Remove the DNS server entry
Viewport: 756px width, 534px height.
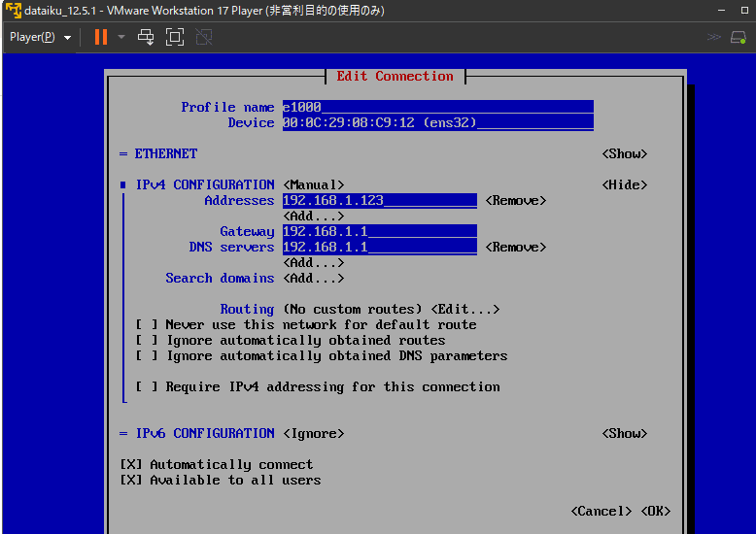(515, 247)
